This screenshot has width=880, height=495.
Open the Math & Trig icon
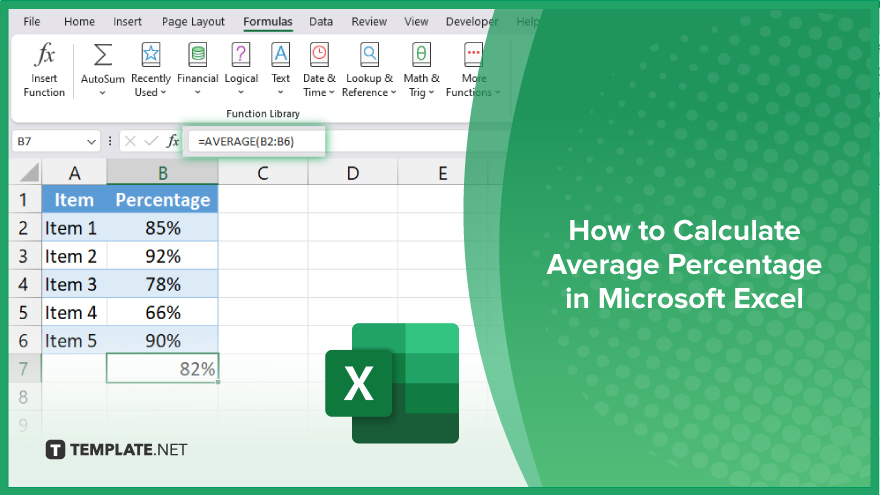pyautogui.click(x=421, y=55)
